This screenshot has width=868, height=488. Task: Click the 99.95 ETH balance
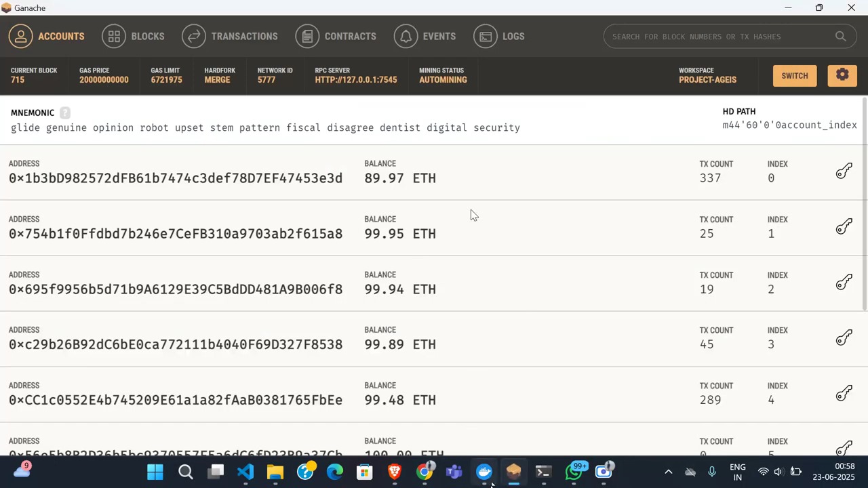tap(400, 234)
